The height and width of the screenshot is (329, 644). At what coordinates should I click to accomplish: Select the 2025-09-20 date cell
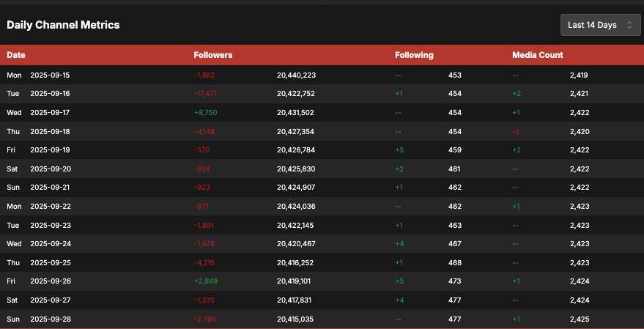point(50,169)
